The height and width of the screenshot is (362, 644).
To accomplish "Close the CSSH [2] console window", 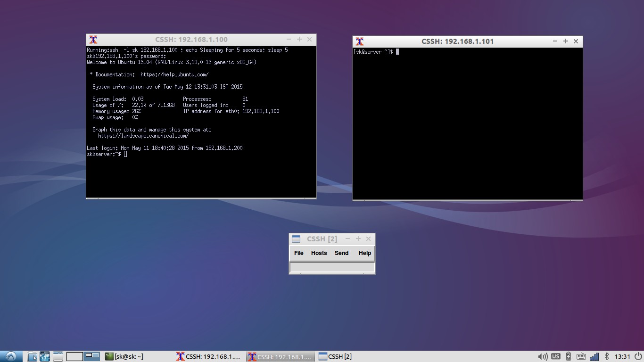I will pos(369,239).
